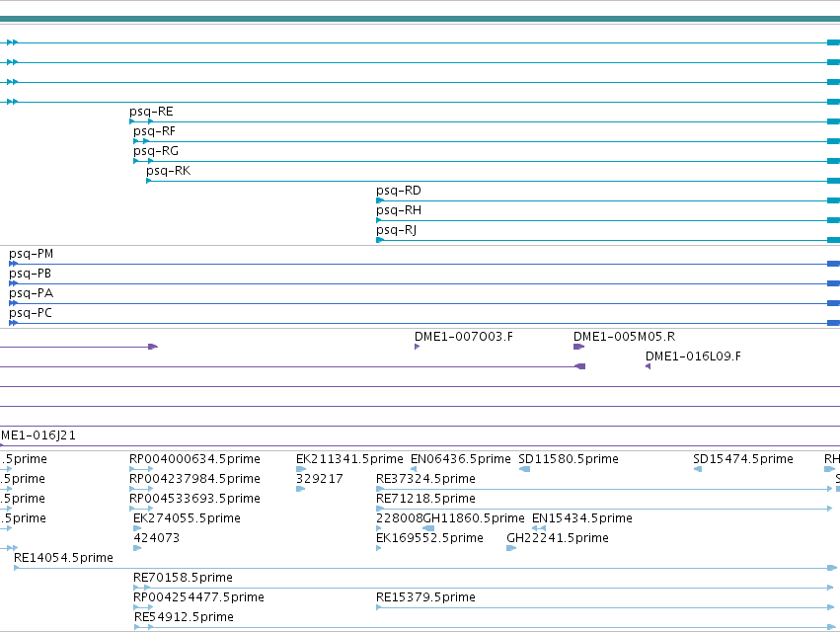Click the DME1-005M05.R feature label
Viewport: 840px width, 632px height.
[x=624, y=337]
